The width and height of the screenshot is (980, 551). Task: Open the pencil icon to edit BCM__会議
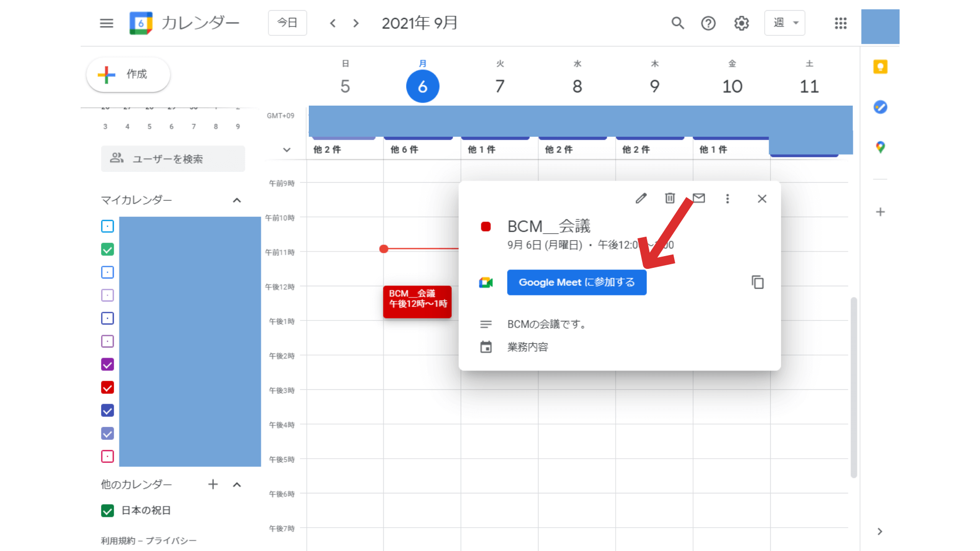tap(641, 198)
